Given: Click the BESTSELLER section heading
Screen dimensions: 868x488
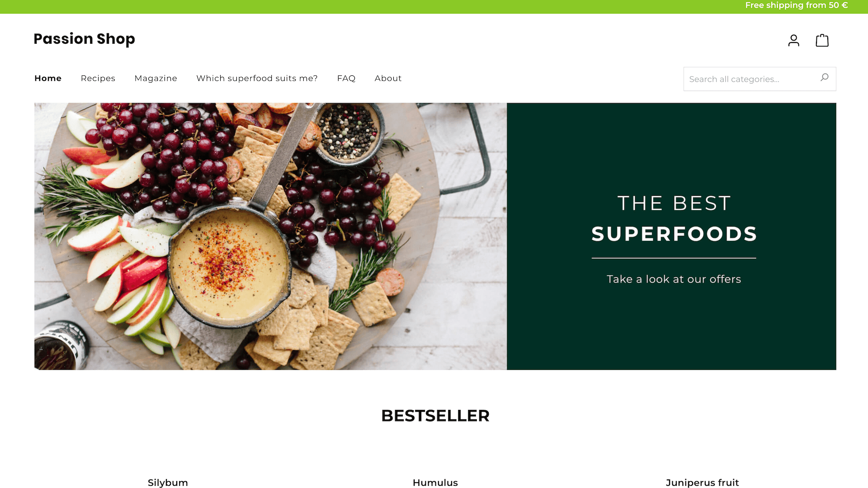Looking at the screenshot, I should (x=434, y=415).
